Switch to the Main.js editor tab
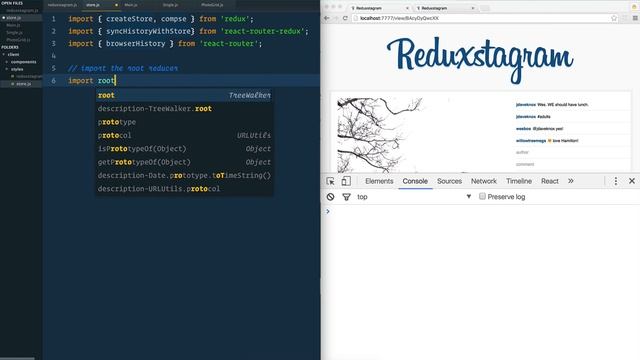Image resolution: width=640 pixels, height=360 pixels. pyautogui.click(x=131, y=5)
